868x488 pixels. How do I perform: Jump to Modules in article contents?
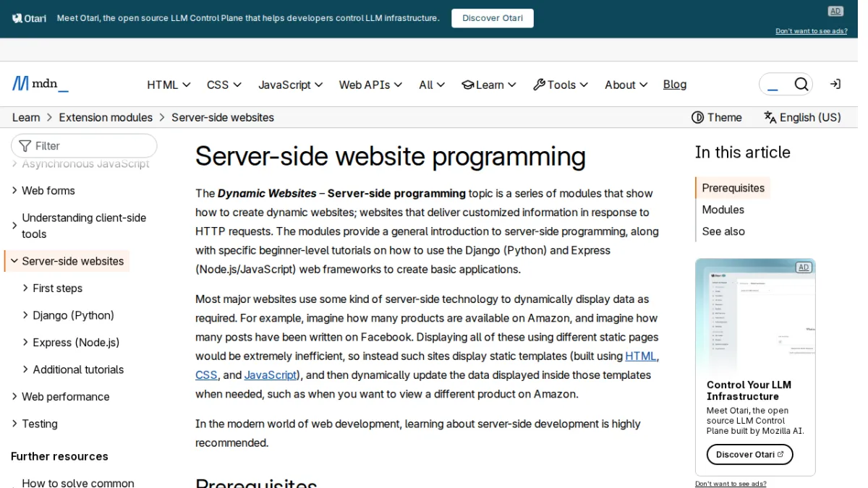(x=723, y=210)
